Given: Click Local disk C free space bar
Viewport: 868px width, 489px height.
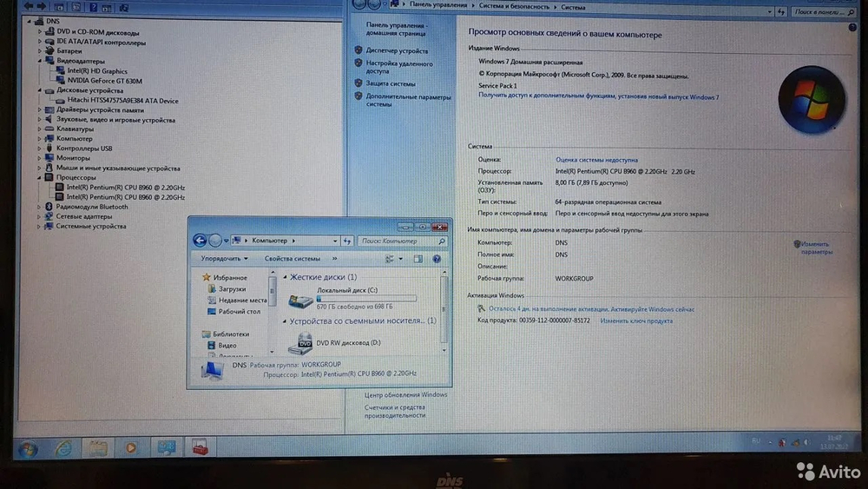Looking at the screenshot, I should [x=366, y=299].
